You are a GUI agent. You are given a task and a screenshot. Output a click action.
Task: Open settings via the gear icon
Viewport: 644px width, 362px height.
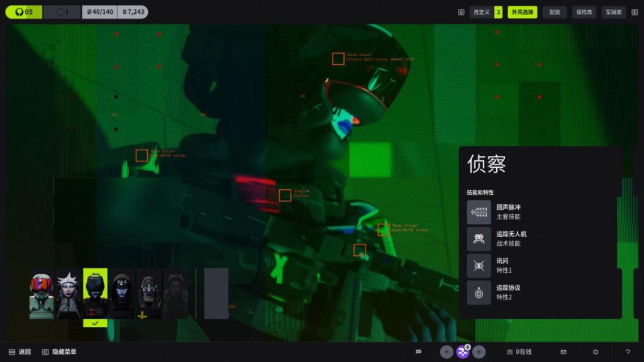[596, 352]
